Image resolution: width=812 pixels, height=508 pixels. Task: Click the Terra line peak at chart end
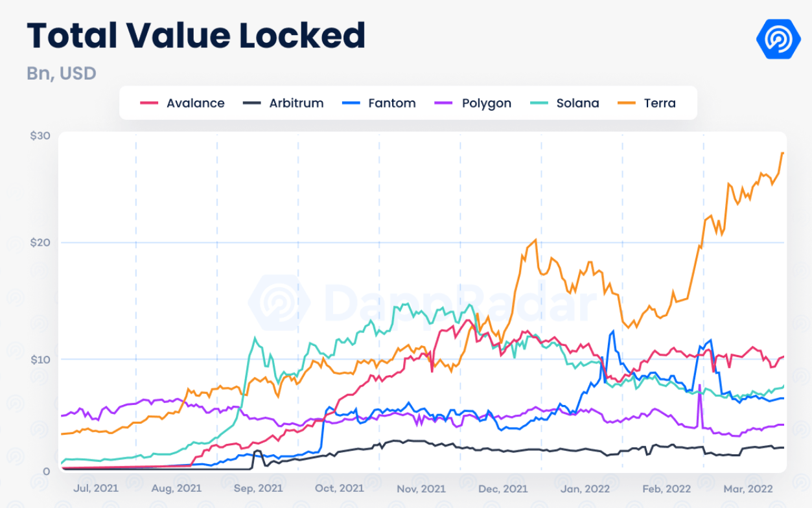pyautogui.click(x=783, y=153)
